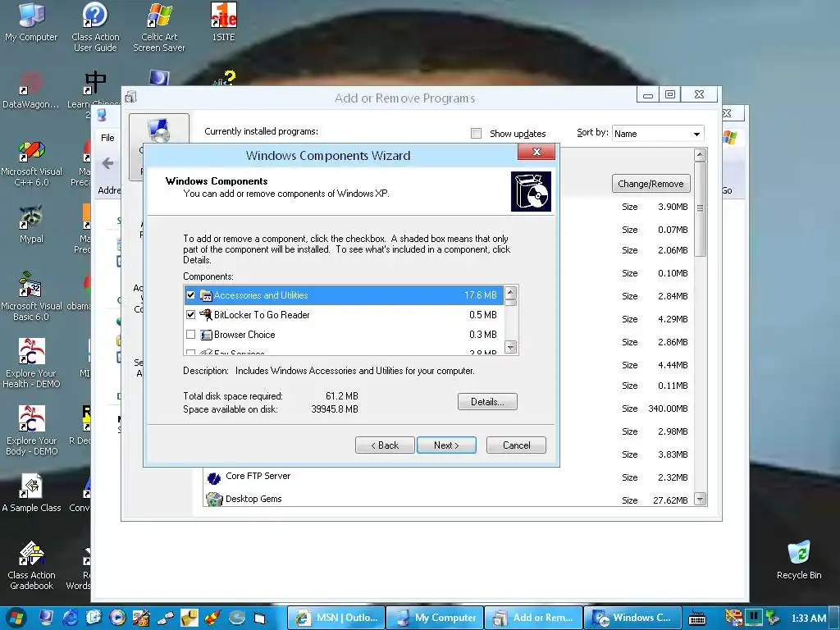Viewport: 840px width, 630px height.
Task: Click the wizard CD box icon
Action: point(531,191)
